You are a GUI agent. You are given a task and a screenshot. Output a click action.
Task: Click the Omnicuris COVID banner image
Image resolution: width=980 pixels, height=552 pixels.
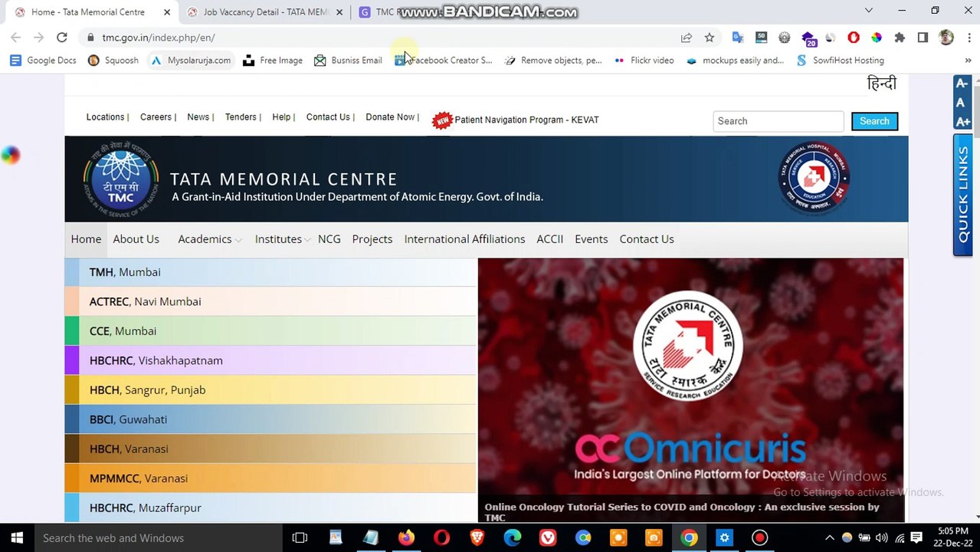tap(690, 389)
